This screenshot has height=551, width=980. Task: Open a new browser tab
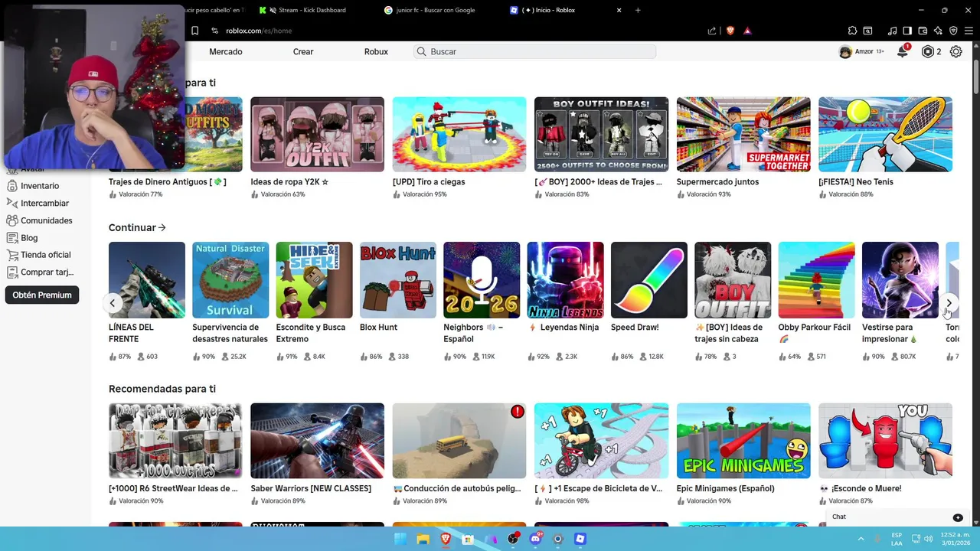638,10
